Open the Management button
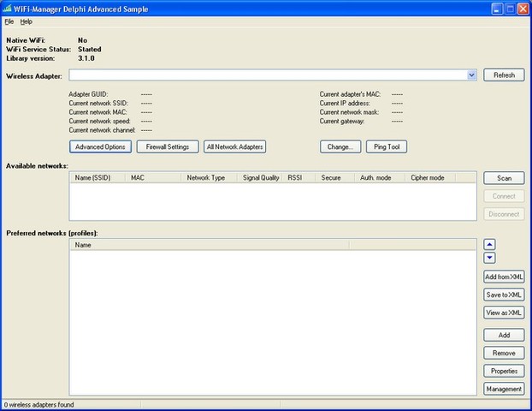This screenshot has width=532, height=411. 504,389
